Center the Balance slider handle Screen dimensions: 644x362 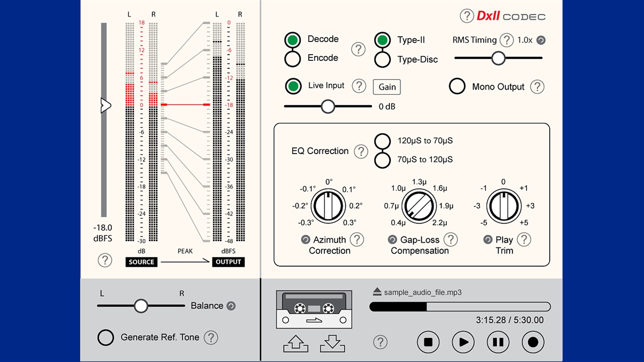pyautogui.click(x=140, y=305)
